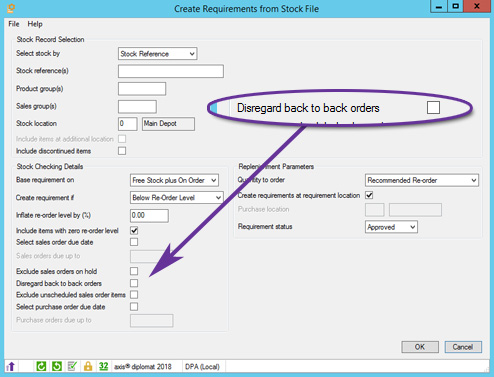
Task: Toggle the Include discontinued items checkbox
Action: pos(122,151)
